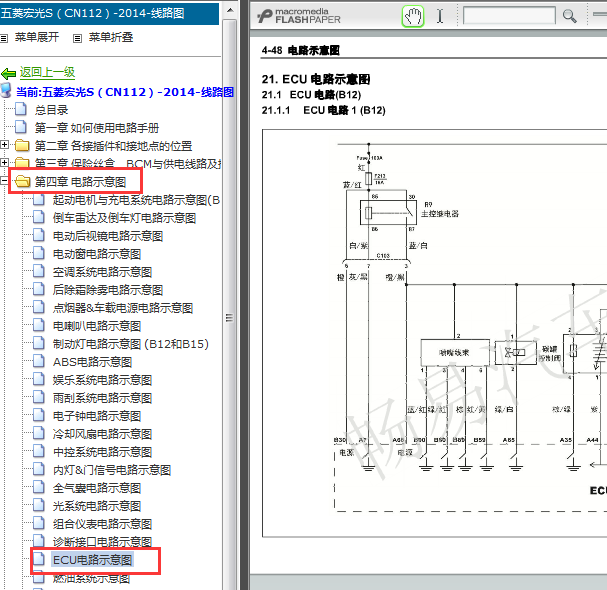Open 后除霜除雾电路示意图
Image resolution: width=607 pixels, height=590 pixels.
[108, 290]
